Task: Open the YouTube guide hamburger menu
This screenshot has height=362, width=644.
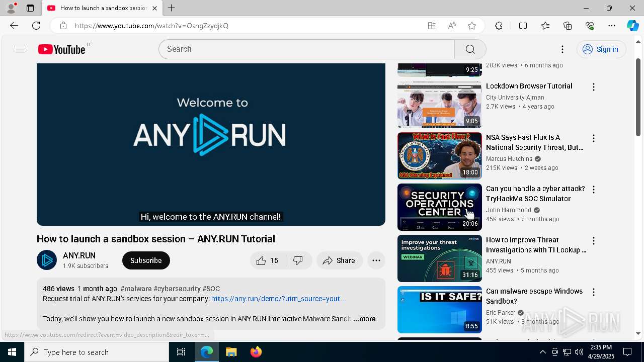Action: coord(20,49)
